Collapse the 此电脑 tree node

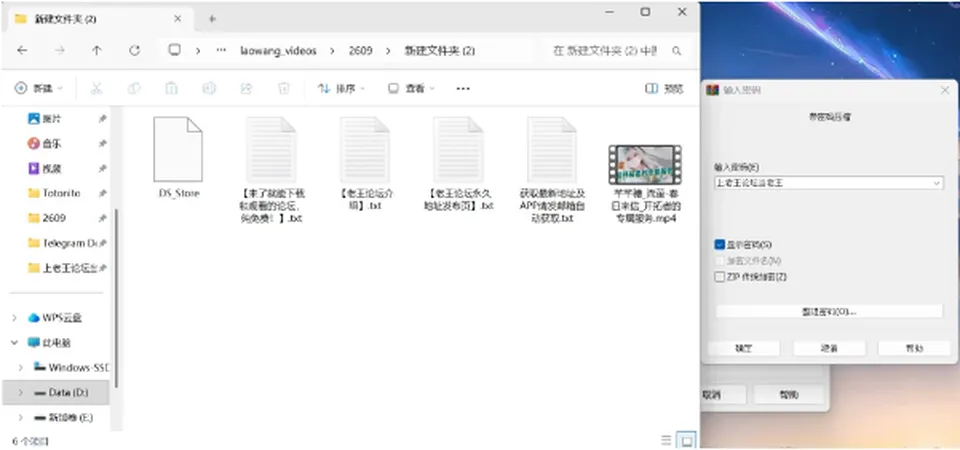click(x=15, y=343)
